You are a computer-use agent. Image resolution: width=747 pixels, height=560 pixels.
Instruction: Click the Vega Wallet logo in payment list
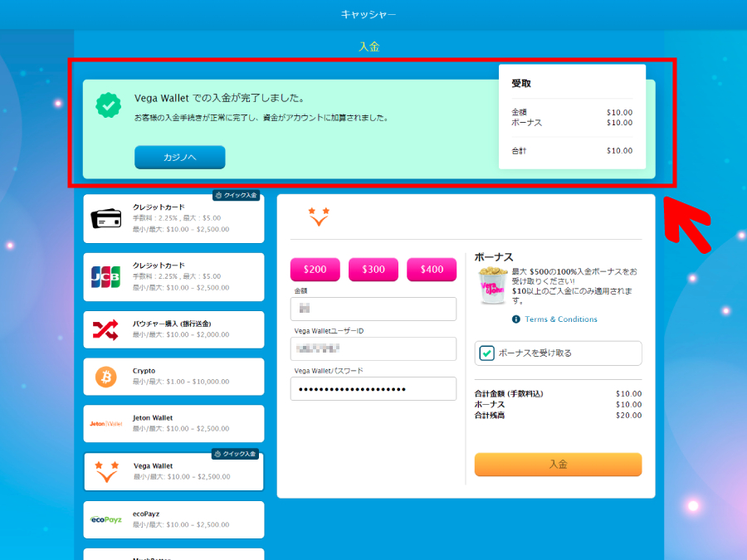[x=106, y=472]
